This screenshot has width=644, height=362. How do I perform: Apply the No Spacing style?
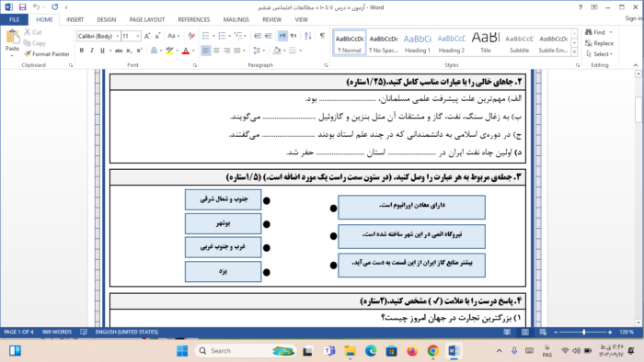pyautogui.click(x=384, y=42)
